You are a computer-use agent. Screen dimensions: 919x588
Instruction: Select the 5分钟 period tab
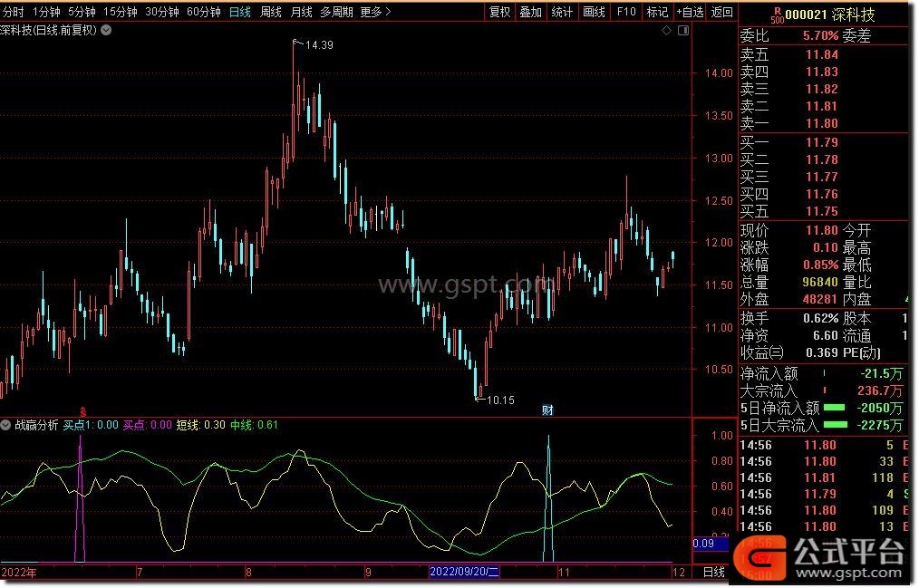tap(82, 12)
